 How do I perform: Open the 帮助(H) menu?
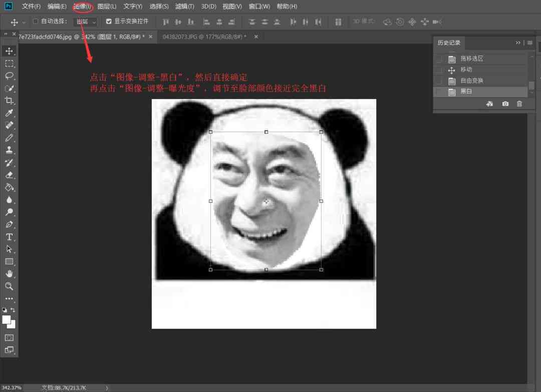pos(287,6)
